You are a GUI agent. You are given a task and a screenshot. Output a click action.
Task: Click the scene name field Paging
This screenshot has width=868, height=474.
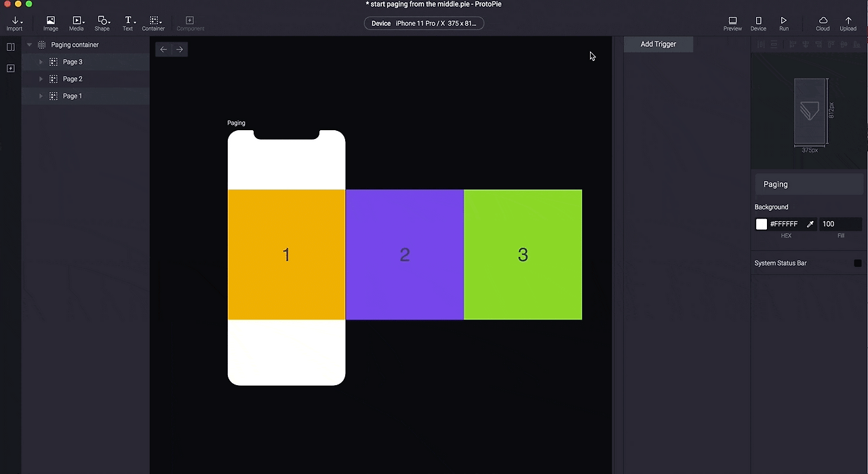810,184
